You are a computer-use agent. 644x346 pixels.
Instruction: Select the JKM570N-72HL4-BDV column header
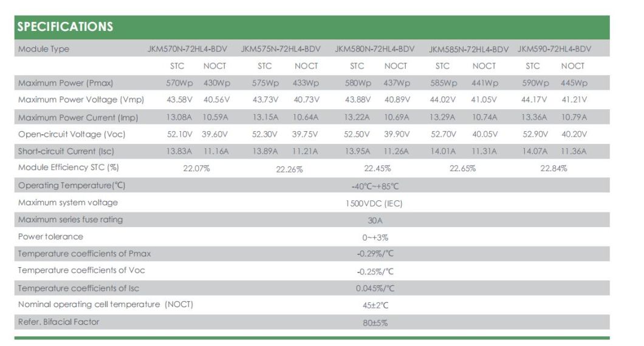pos(189,49)
